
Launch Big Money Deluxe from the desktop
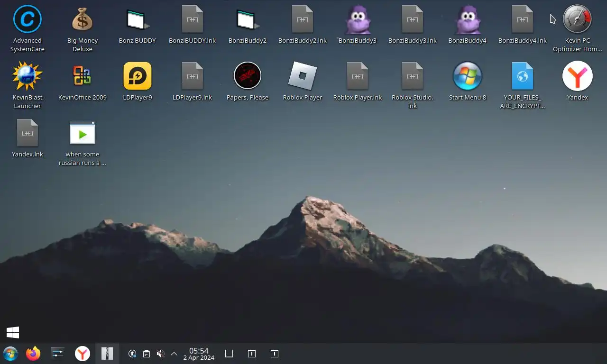coord(83,20)
